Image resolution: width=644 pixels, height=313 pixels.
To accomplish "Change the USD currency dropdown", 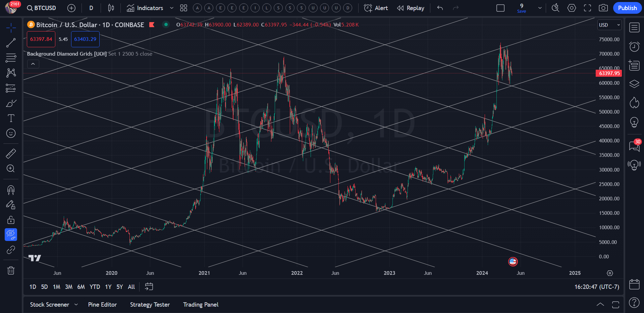I will click(609, 25).
